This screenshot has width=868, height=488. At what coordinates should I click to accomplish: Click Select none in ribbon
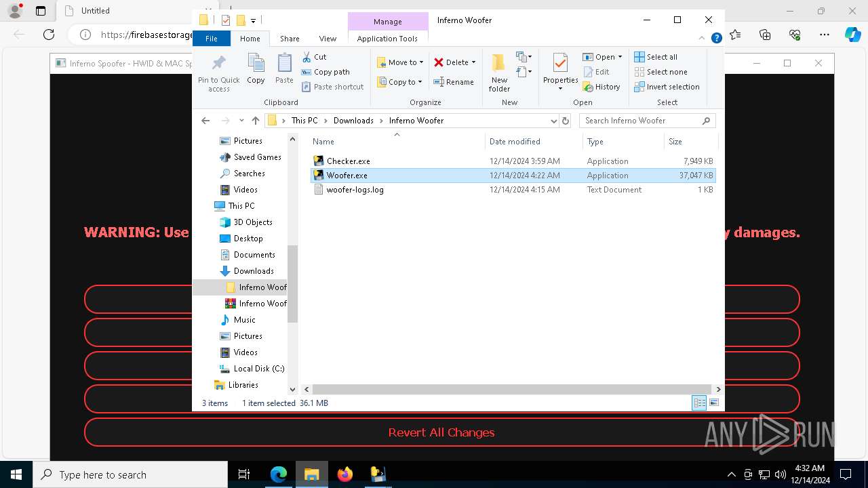(x=660, y=72)
